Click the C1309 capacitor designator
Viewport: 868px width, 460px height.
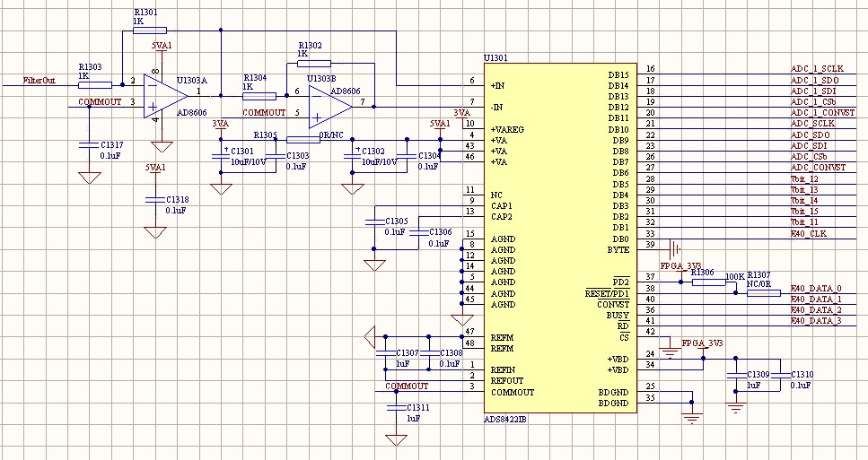coord(758,374)
